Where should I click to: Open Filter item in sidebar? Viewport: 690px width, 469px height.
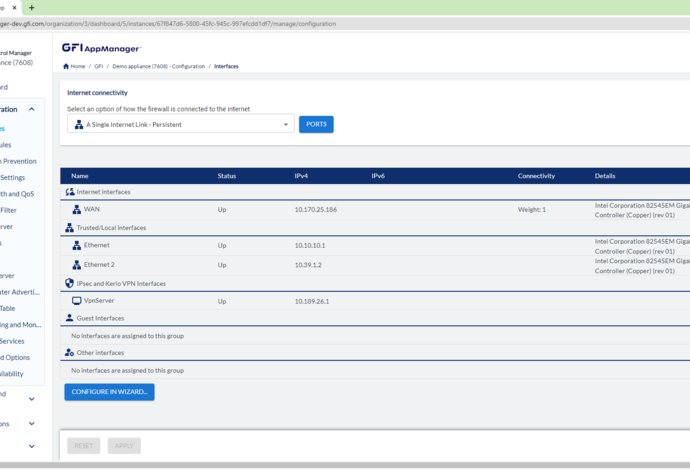point(8,210)
